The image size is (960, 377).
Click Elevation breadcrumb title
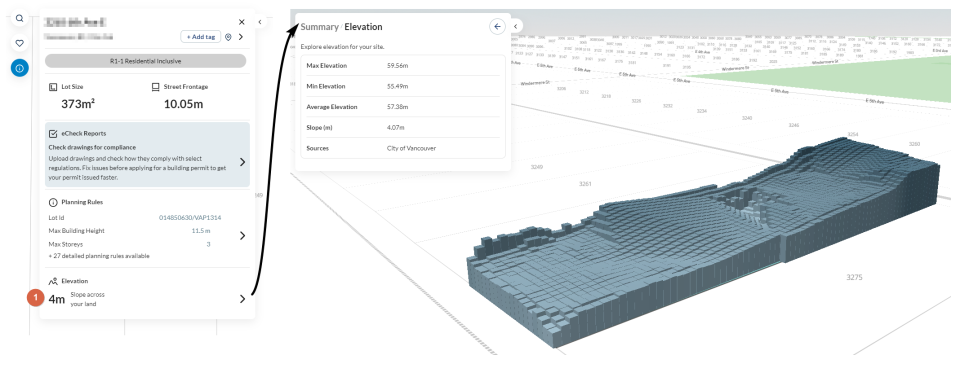tap(363, 27)
